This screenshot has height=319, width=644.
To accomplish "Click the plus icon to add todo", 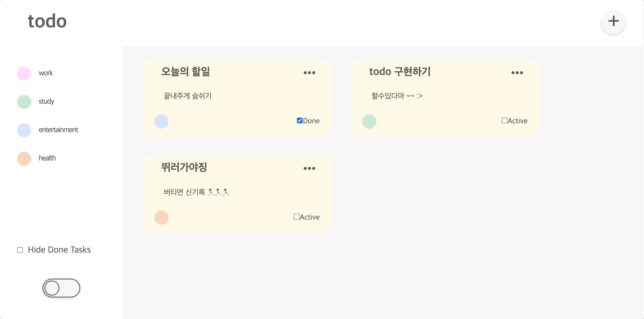I will [x=613, y=21].
